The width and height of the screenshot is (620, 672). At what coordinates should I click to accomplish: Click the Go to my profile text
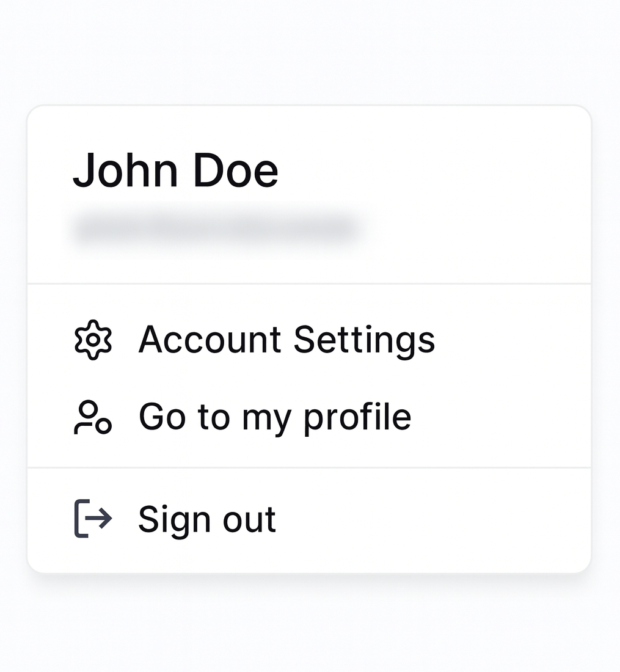[275, 417]
